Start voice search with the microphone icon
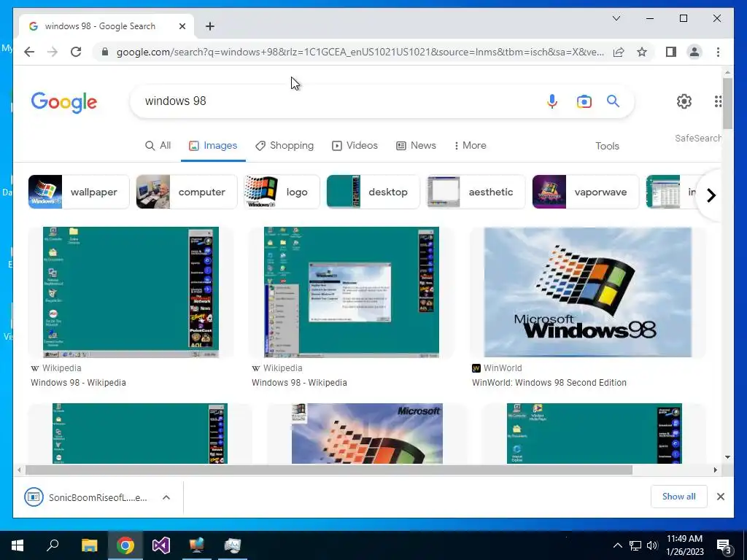Image resolution: width=747 pixels, height=560 pixels. point(552,101)
